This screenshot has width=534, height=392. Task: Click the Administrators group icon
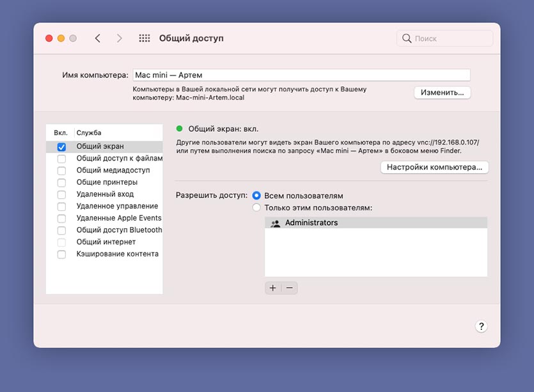point(276,223)
